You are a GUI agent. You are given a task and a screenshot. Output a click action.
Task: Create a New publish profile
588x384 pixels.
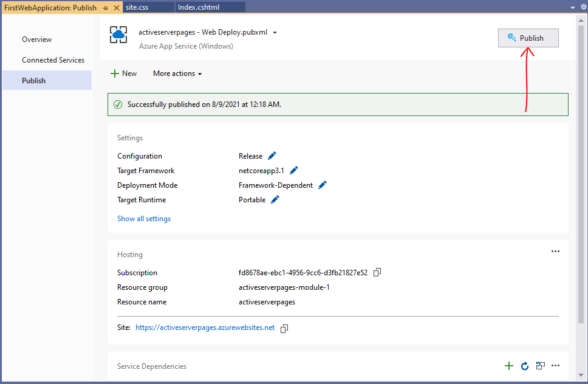124,74
